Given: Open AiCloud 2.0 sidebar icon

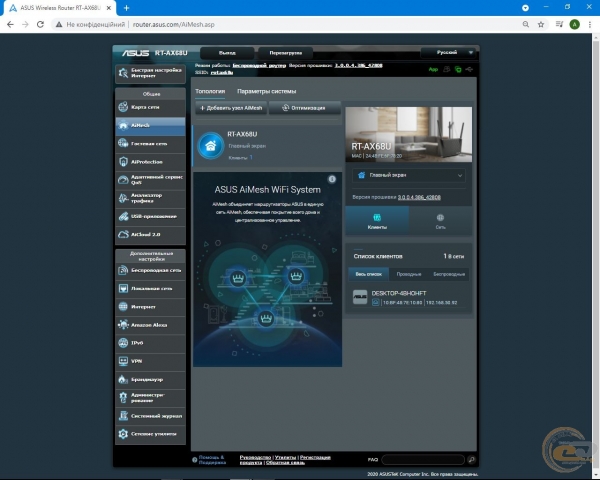Looking at the screenshot, I should click(x=123, y=234).
